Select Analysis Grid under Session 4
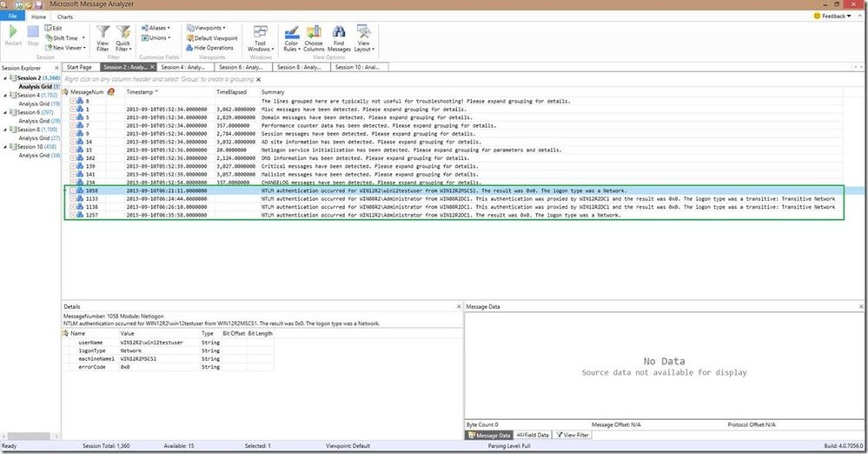The width and height of the screenshot is (868, 454). click(39, 103)
